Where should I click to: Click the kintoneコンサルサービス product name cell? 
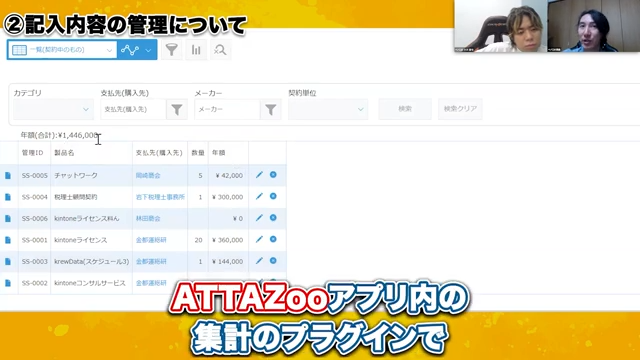click(x=90, y=283)
